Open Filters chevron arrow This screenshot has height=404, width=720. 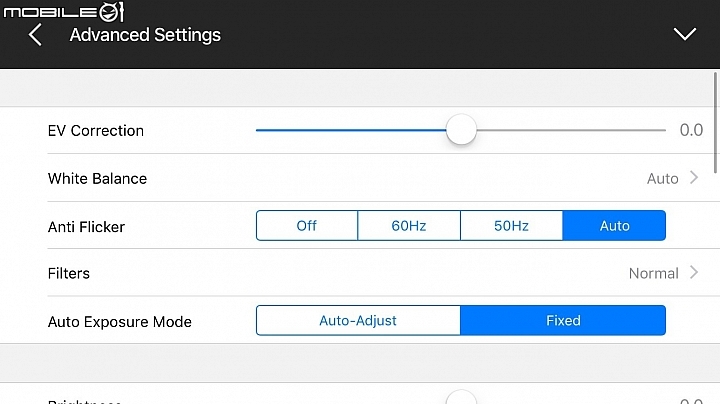pyautogui.click(x=694, y=273)
